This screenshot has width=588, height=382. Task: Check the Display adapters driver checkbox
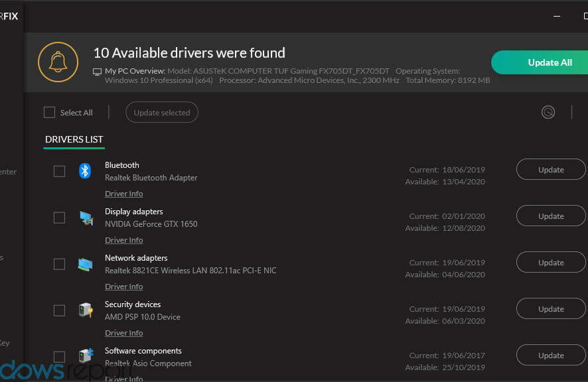click(59, 218)
